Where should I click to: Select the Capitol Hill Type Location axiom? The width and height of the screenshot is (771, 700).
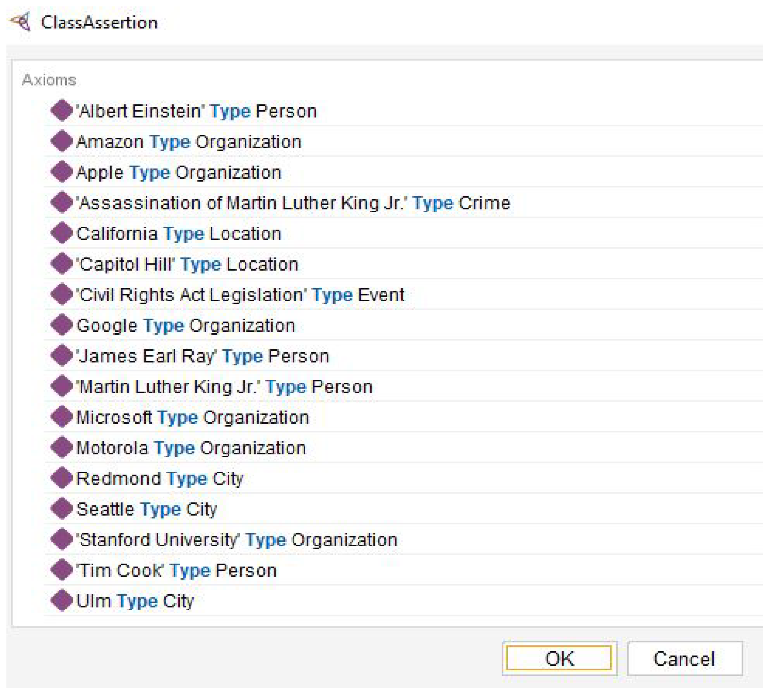coord(187,264)
